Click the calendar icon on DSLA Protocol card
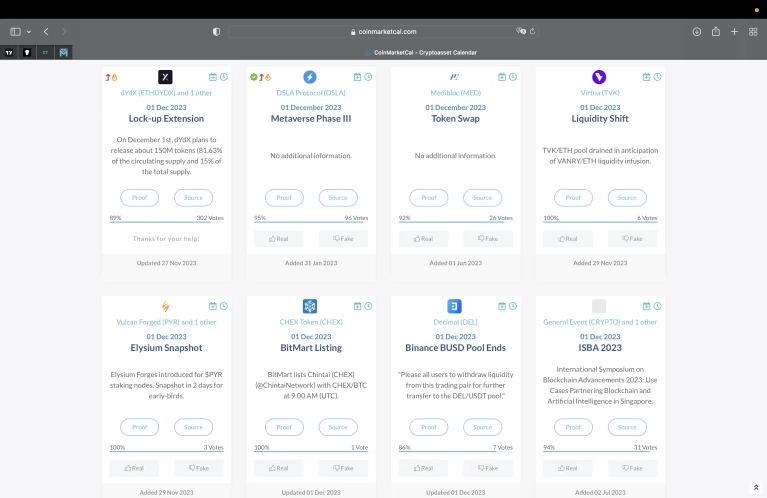767x498 pixels. pos(356,77)
